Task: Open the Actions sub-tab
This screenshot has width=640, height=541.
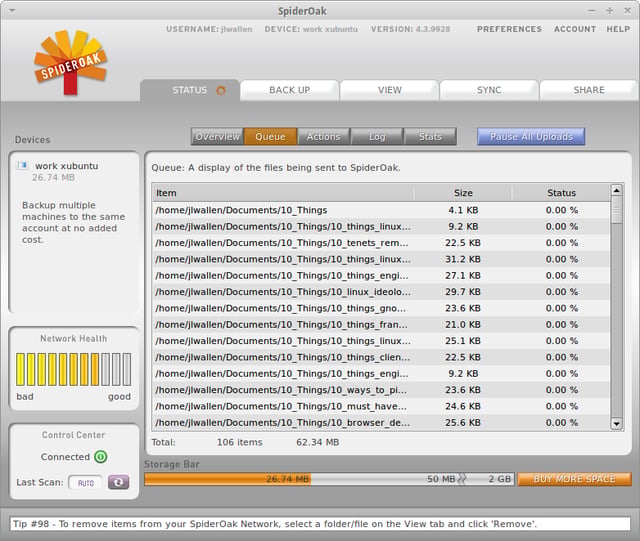Action: point(323,136)
